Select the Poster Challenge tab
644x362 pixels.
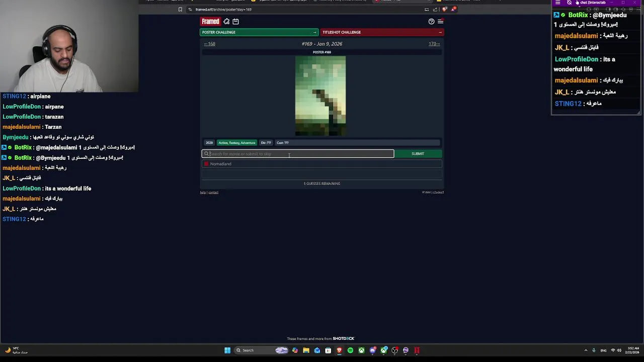[259, 32]
